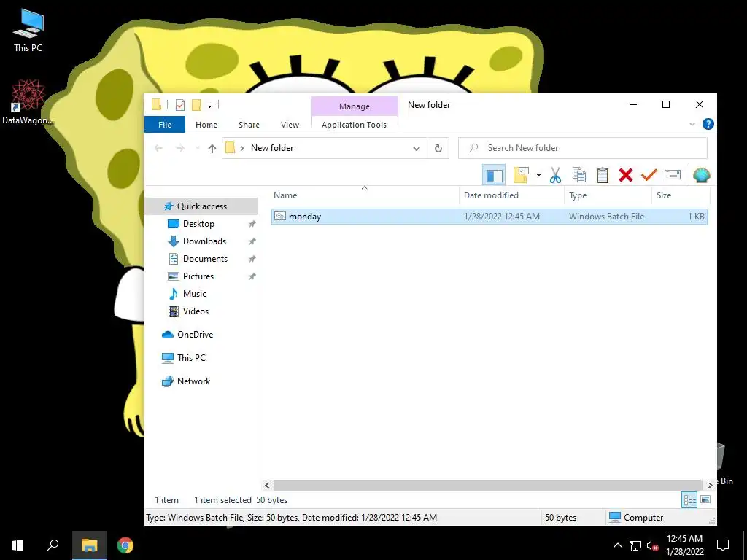The width and height of the screenshot is (747, 560).
Task: Click File Explorer on the taskbar
Action: click(89, 545)
